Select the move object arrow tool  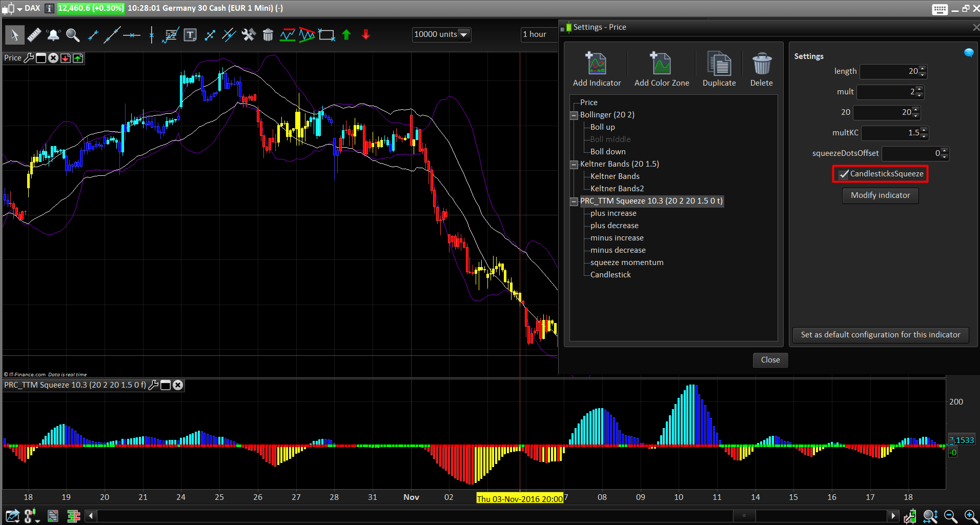pos(210,35)
